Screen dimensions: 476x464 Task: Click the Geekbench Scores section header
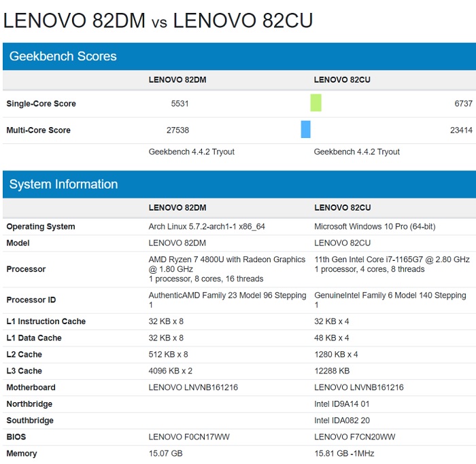(x=239, y=56)
